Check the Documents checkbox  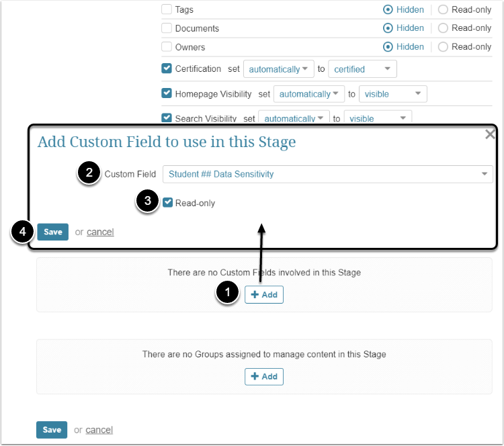(x=167, y=28)
